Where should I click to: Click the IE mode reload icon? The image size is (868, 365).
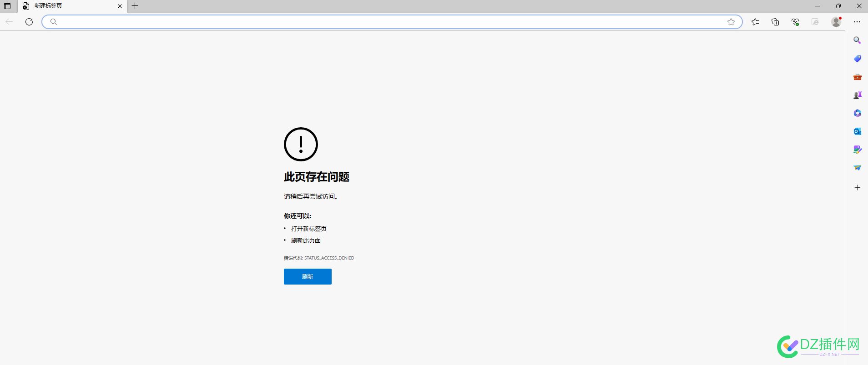[815, 22]
